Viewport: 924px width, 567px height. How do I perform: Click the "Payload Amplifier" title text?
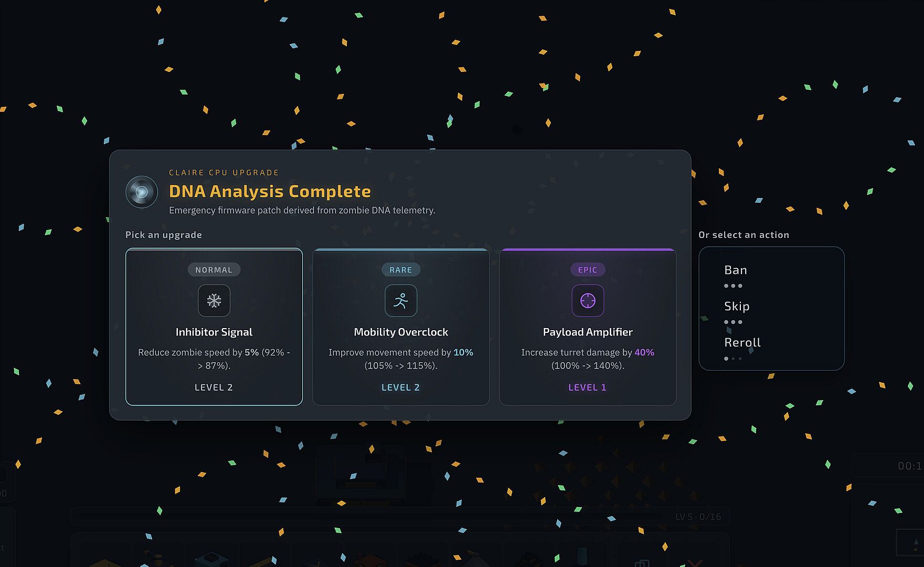click(x=588, y=332)
